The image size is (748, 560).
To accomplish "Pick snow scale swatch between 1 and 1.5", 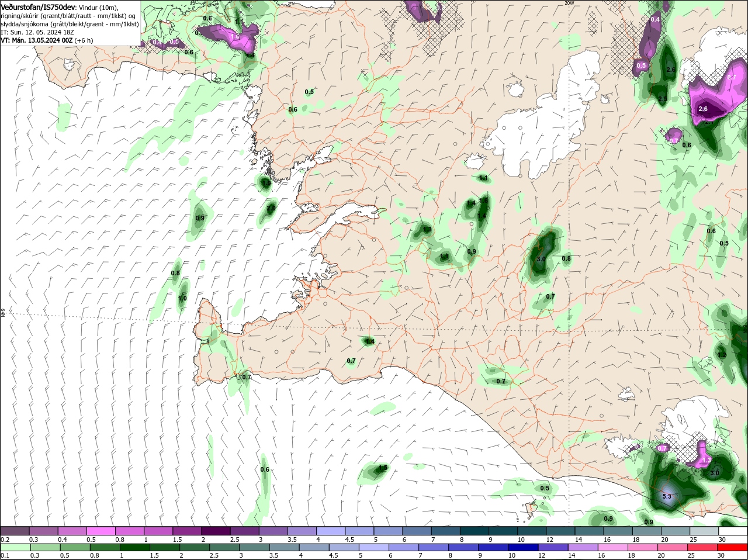I will tap(158, 531).
